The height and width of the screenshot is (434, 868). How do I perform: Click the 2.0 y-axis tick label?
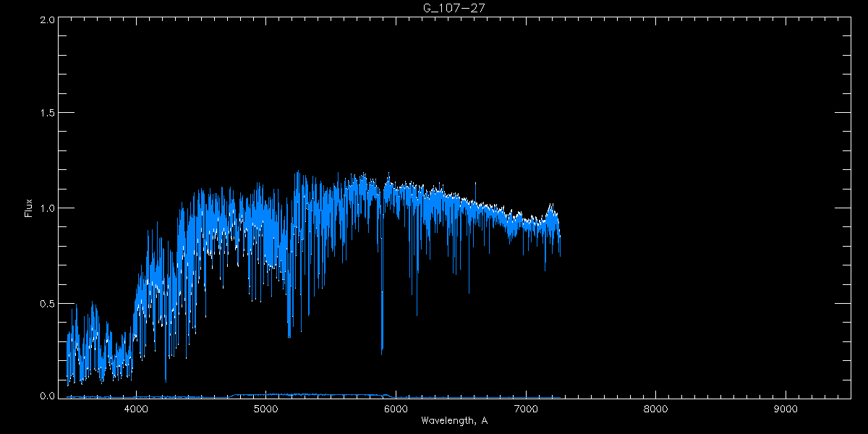click(48, 20)
